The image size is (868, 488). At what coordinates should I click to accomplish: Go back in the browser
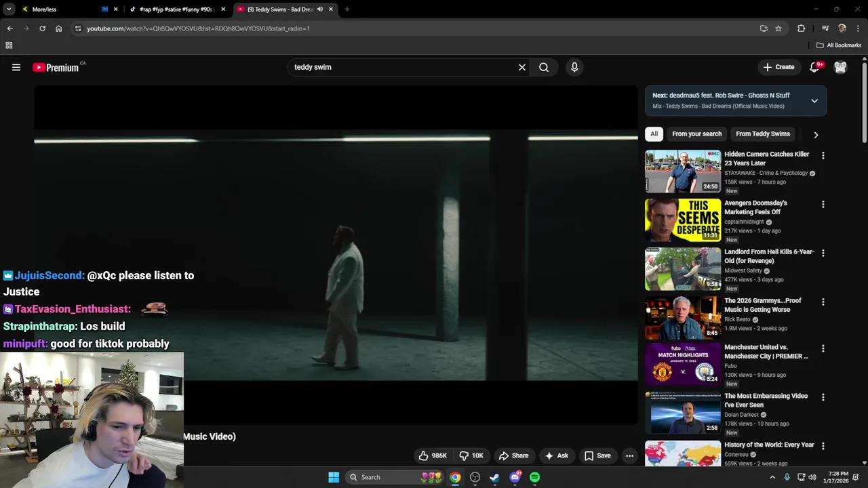click(x=9, y=28)
